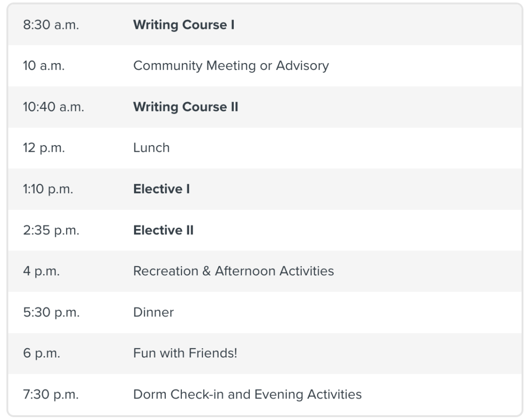Click the 8:30 a.m. time cell

(51, 25)
